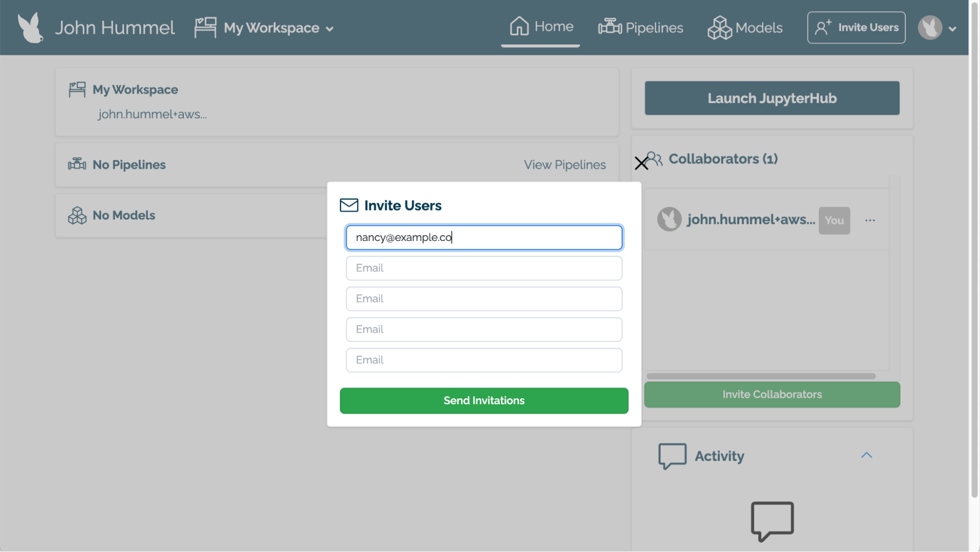Close the Invite Users dialog with X
The image size is (980, 552).
click(x=641, y=163)
